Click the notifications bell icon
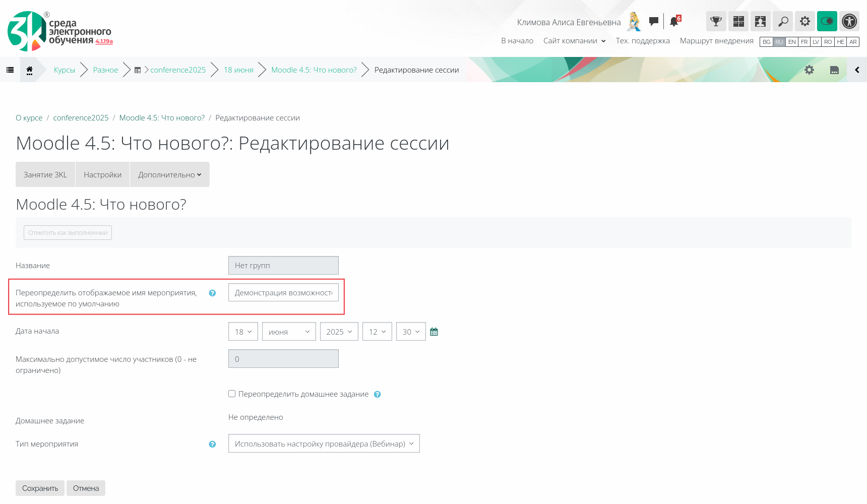 [x=674, y=21]
